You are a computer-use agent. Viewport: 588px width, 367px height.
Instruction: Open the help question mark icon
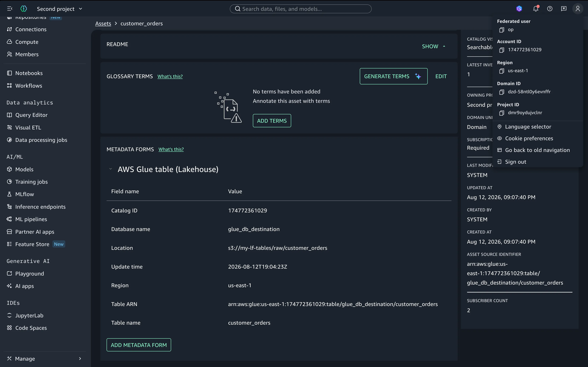tap(550, 9)
